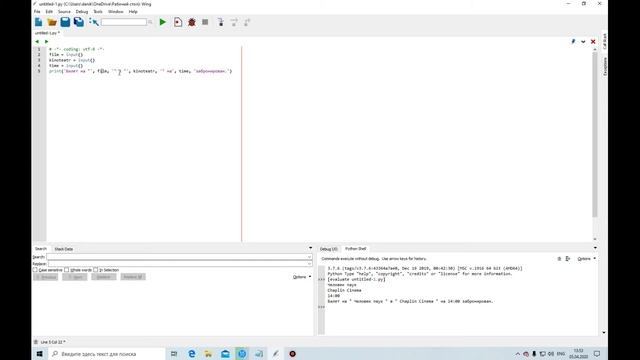This screenshot has width=640, height=360.
Task: Toggle Whole words checkbox
Action: (67, 270)
